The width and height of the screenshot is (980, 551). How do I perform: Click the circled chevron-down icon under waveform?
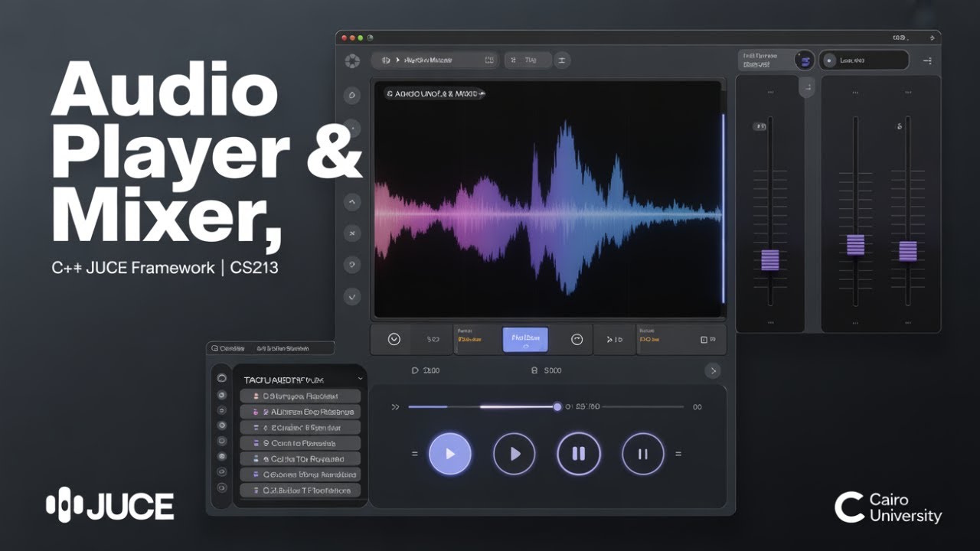click(394, 339)
